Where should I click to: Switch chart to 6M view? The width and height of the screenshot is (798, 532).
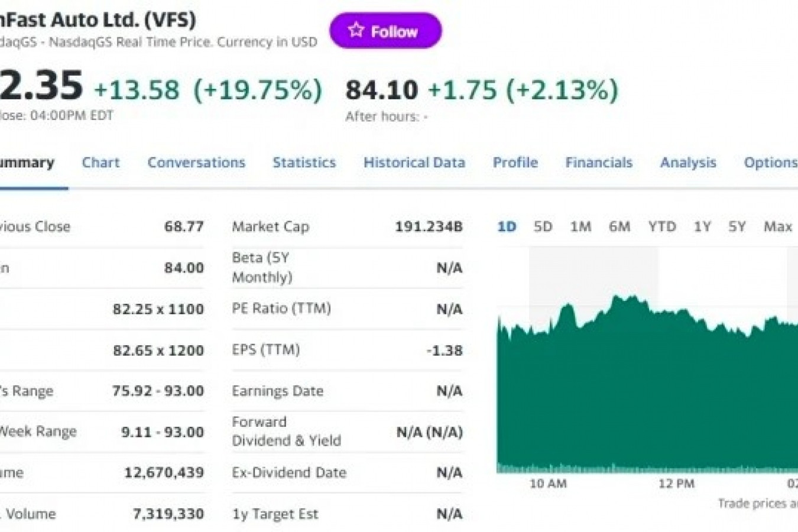619,226
